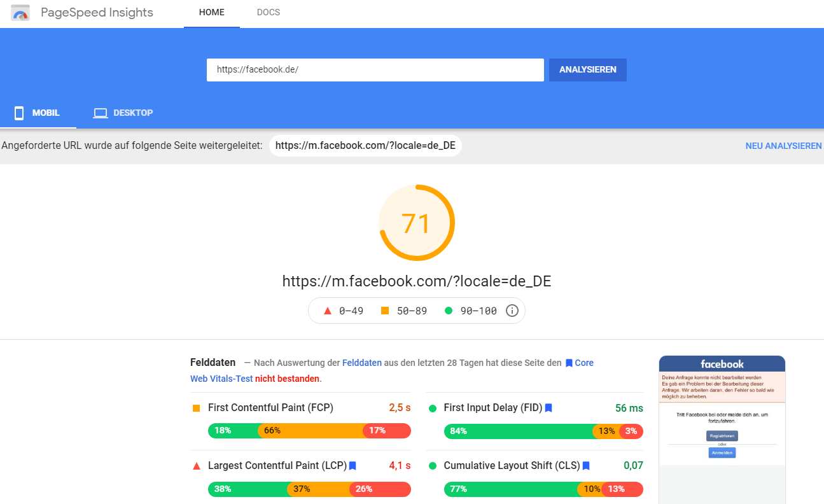Image resolution: width=824 pixels, height=504 pixels.
Task: Click the CLS green 77% bar segment
Action: (511, 489)
